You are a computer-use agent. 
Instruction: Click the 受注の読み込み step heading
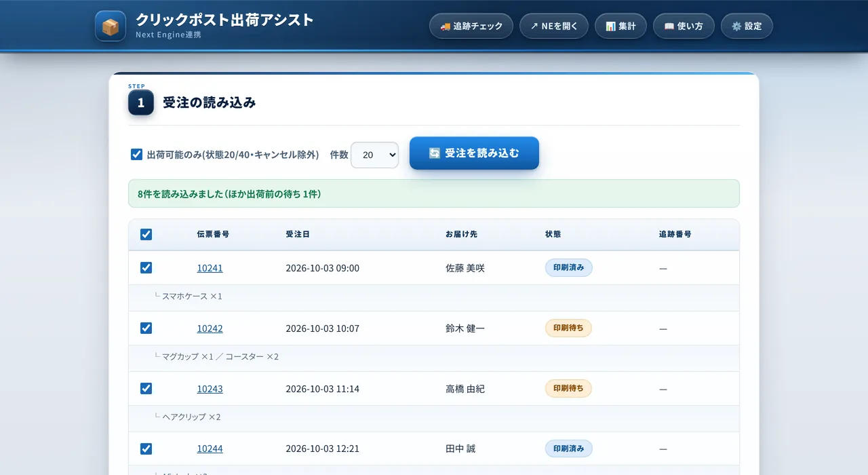pyautogui.click(x=209, y=102)
